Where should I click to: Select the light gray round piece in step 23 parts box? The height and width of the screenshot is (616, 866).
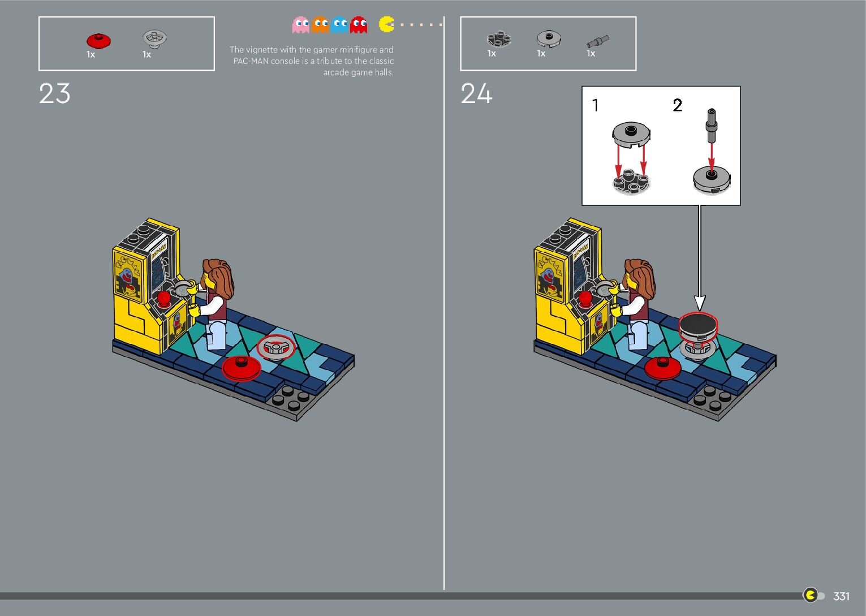[154, 38]
